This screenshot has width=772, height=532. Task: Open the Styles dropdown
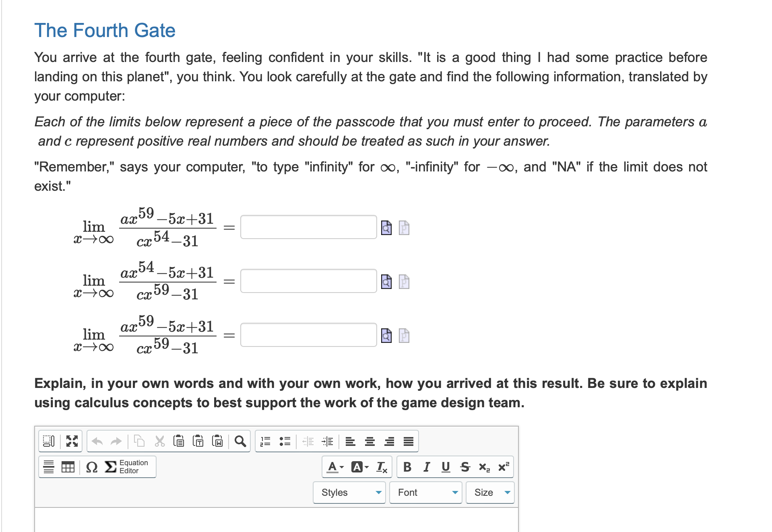[x=349, y=492]
